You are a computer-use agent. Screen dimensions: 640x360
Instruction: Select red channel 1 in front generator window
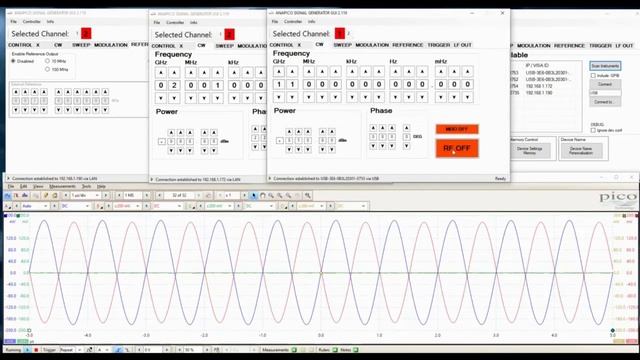pyautogui.click(x=340, y=33)
